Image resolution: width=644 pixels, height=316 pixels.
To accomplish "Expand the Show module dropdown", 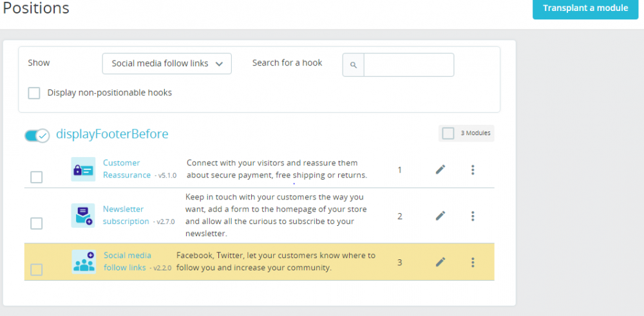I will tap(167, 64).
